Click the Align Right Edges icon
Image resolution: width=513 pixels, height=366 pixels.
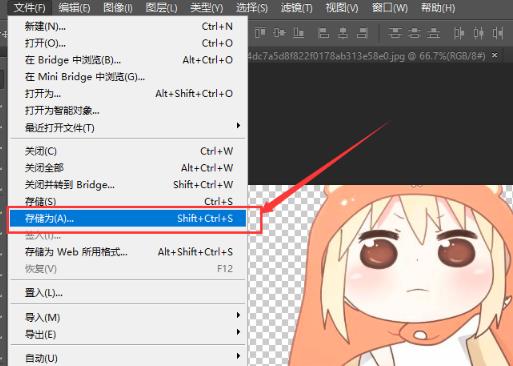(x=362, y=33)
